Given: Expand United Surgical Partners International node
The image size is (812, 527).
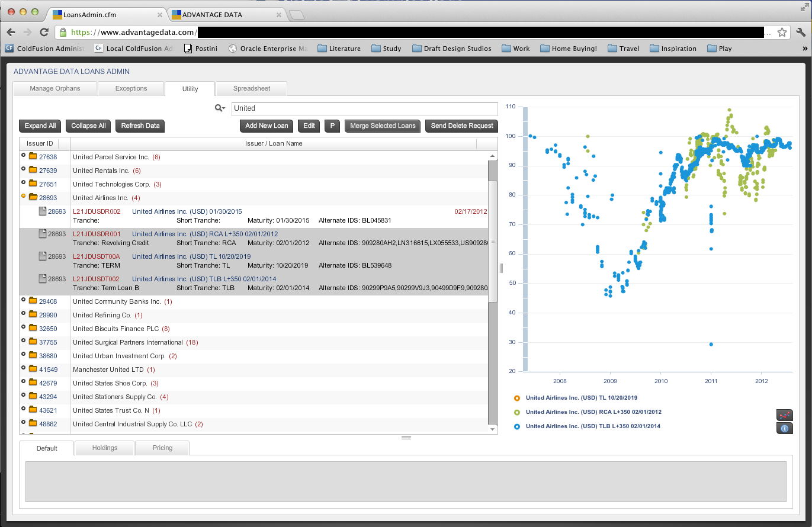Looking at the screenshot, I should [24, 340].
